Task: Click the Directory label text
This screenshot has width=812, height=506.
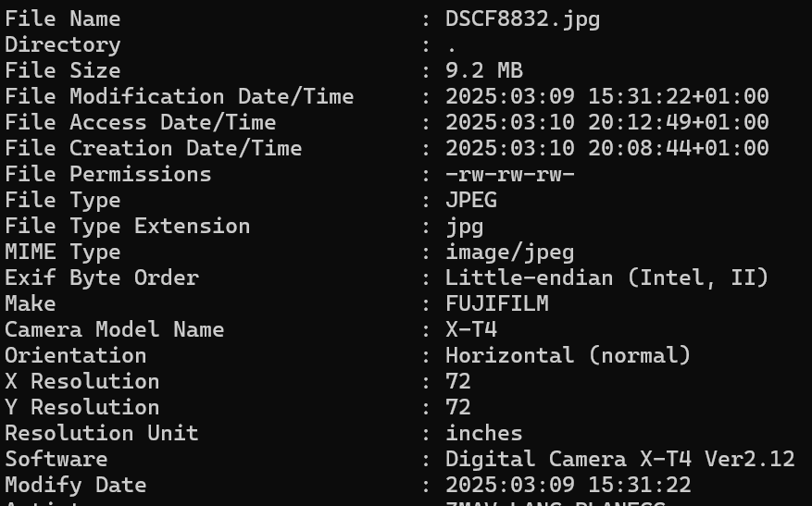Action: tap(62, 44)
